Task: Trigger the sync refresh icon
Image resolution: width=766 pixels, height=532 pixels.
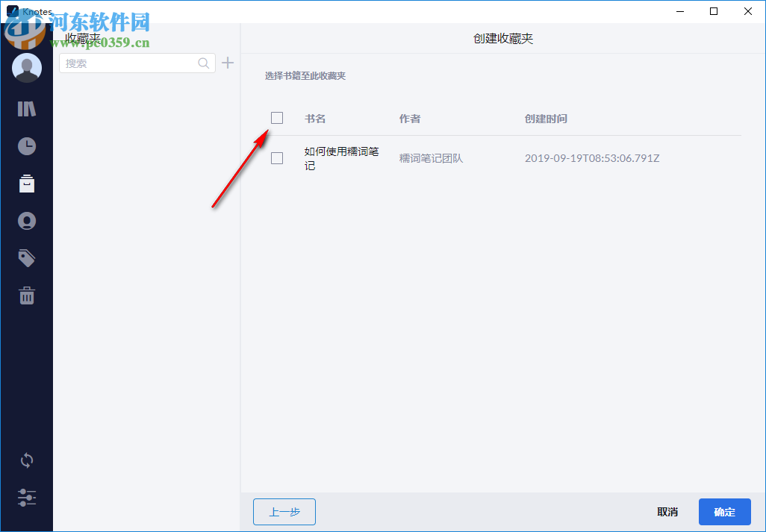Action: coord(27,460)
